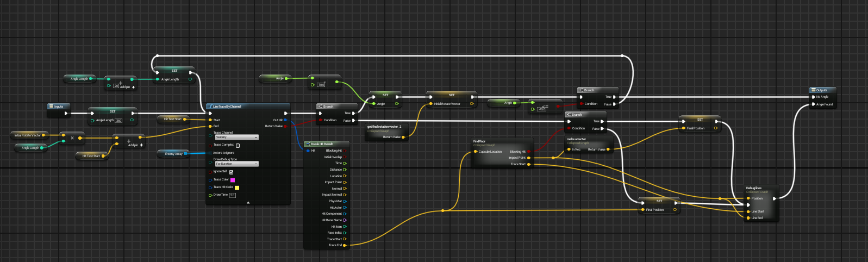
Task: Pick the magenta Trace Color swatch
Action: 233,180
